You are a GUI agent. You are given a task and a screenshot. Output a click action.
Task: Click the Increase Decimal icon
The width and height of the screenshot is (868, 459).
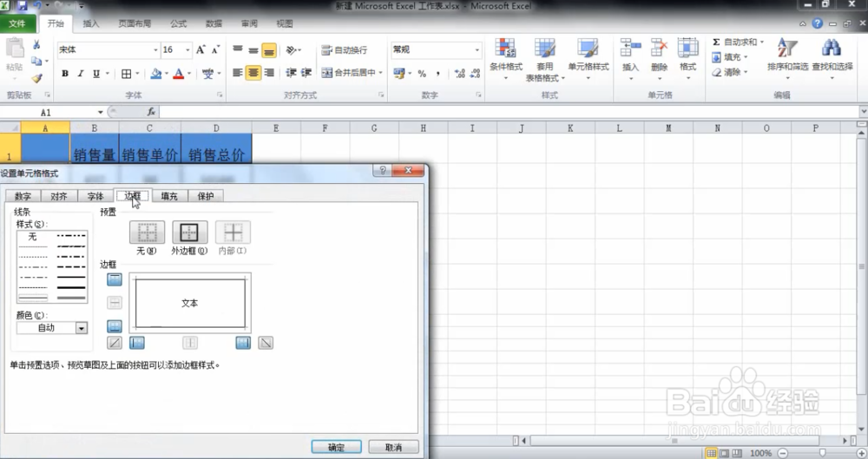459,74
